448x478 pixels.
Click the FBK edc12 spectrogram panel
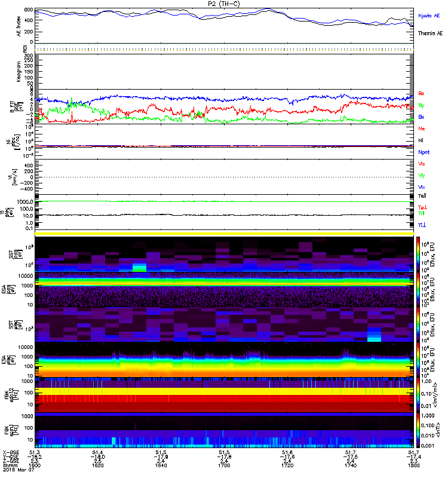pyautogui.click(x=225, y=395)
